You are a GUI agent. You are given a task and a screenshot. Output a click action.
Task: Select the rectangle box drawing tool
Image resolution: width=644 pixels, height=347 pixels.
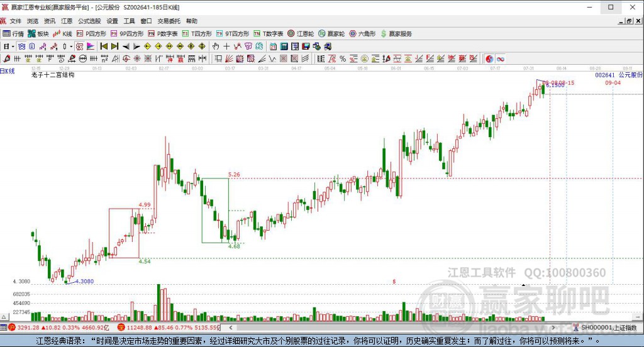[x=218, y=59]
